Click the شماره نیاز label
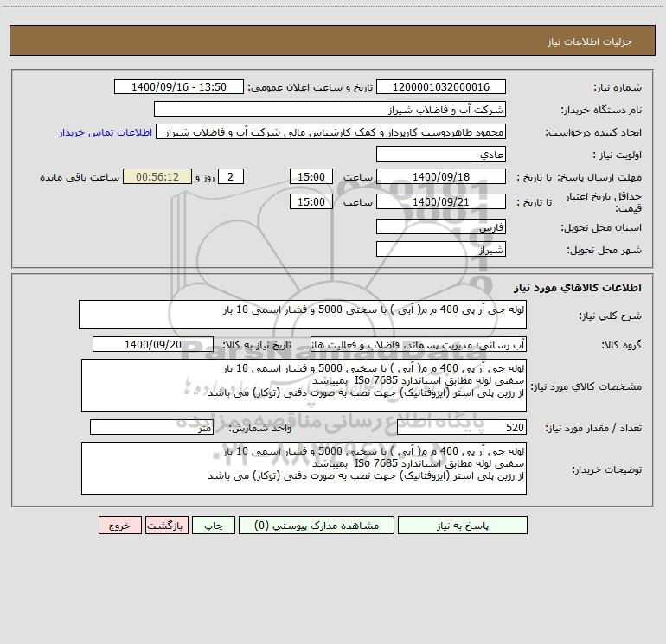 tap(618, 87)
